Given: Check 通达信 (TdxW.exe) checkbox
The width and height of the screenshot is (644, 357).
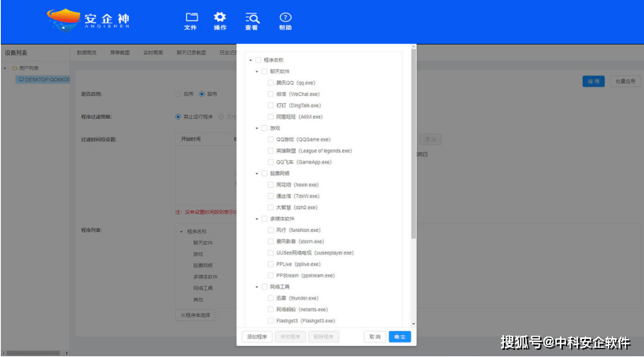Looking at the screenshot, I should 270,196.
